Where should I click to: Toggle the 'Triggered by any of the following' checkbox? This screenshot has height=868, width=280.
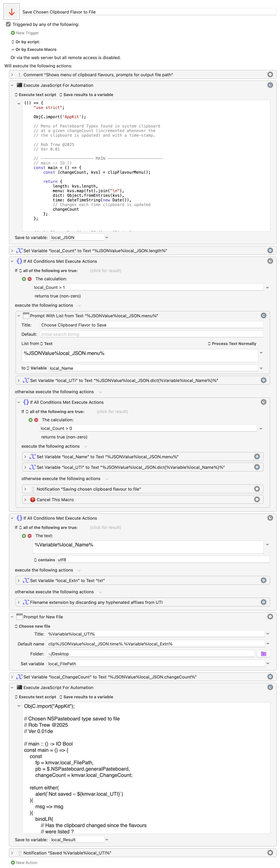click(8, 24)
